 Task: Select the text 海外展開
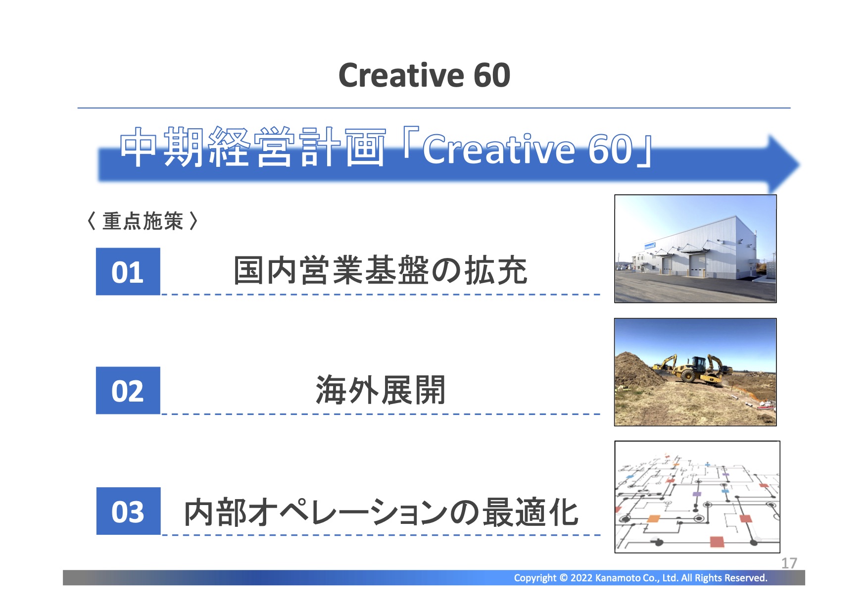coord(380,390)
